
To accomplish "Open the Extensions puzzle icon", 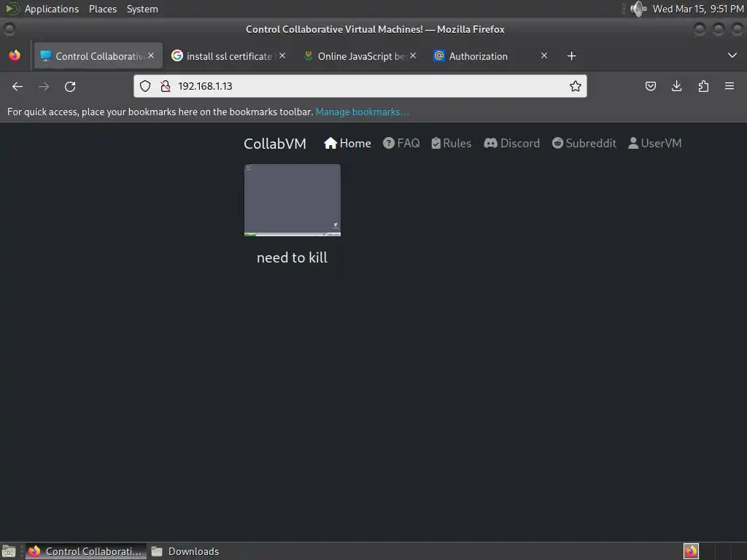I will click(703, 86).
